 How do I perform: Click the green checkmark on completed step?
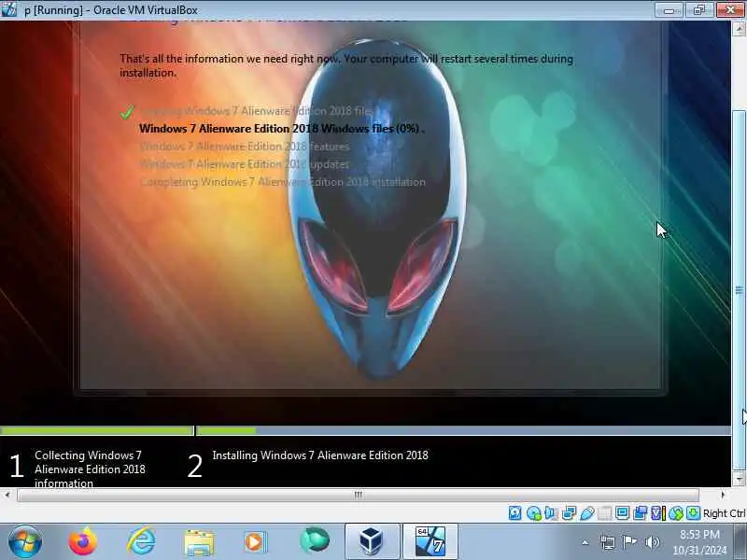tap(127, 112)
